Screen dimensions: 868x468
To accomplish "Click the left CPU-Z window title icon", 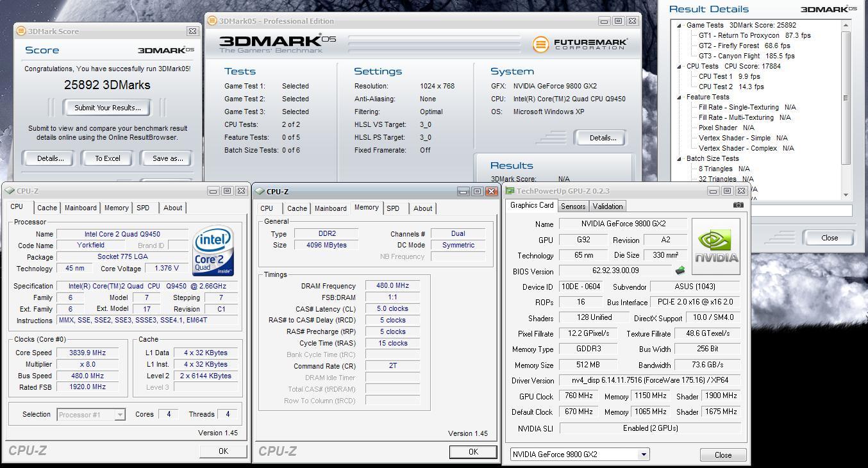I will [10, 190].
